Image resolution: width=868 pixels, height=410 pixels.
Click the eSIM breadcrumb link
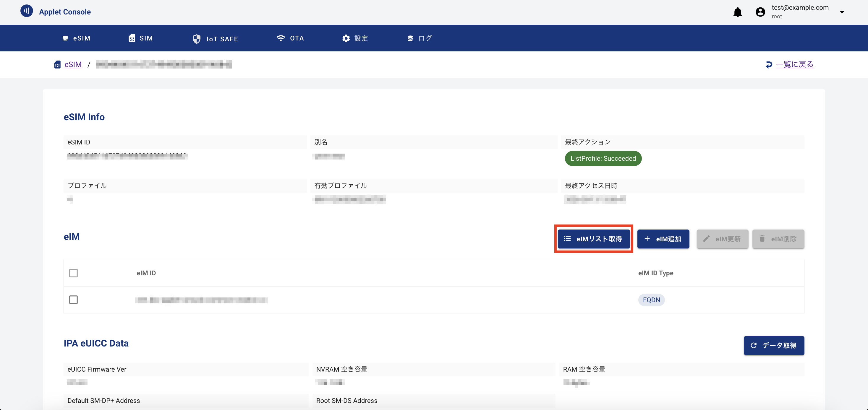tap(73, 64)
